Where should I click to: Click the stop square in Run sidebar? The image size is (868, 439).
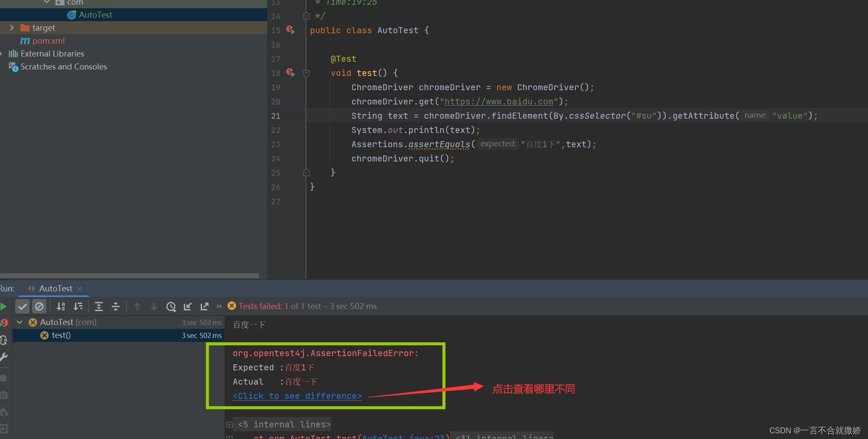click(3, 378)
